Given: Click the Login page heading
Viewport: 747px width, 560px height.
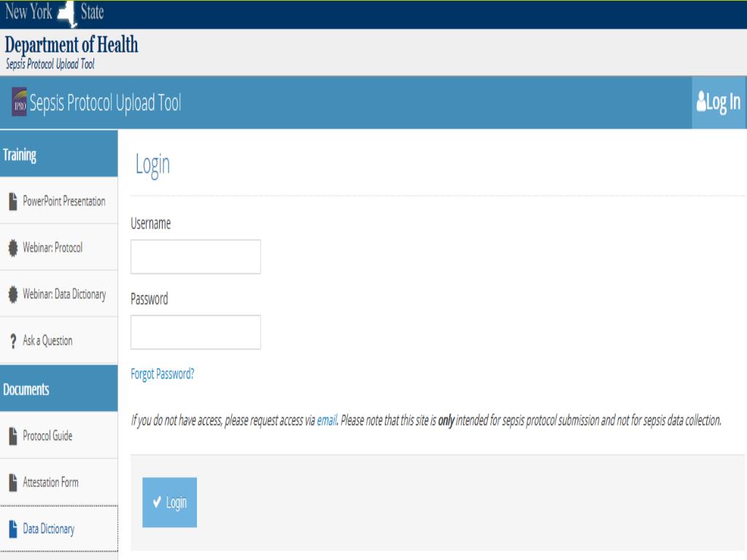Looking at the screenshot, I should point(152,165).
